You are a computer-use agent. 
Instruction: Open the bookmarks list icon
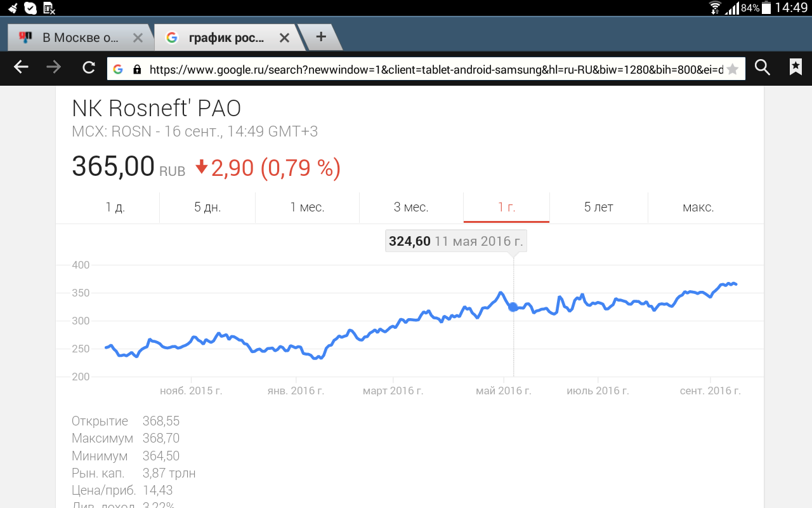pyautogui.click(x=796, y=67)
